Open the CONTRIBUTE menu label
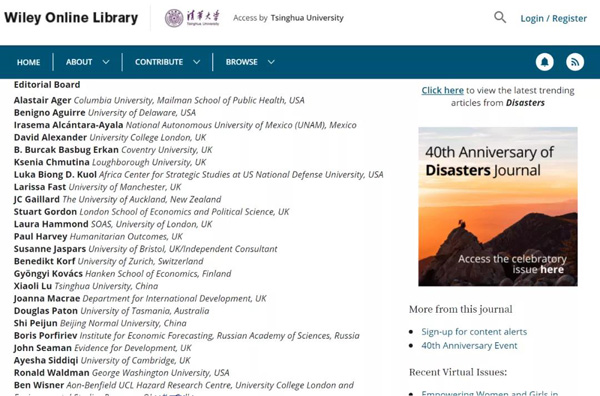Image resolution: width=600 pixels, height=396 pixels. click(159, 62)
